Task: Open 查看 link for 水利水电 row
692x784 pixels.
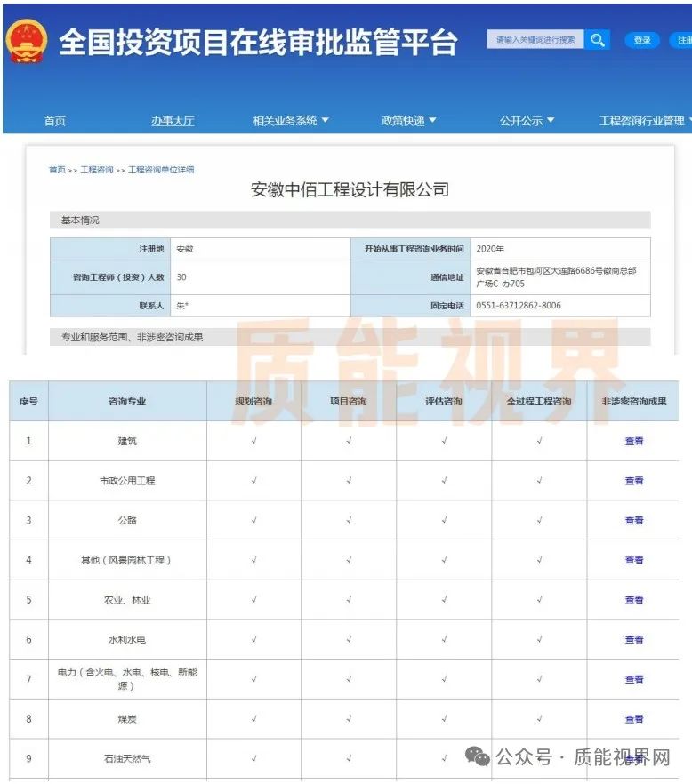Action: coord(634,639)
